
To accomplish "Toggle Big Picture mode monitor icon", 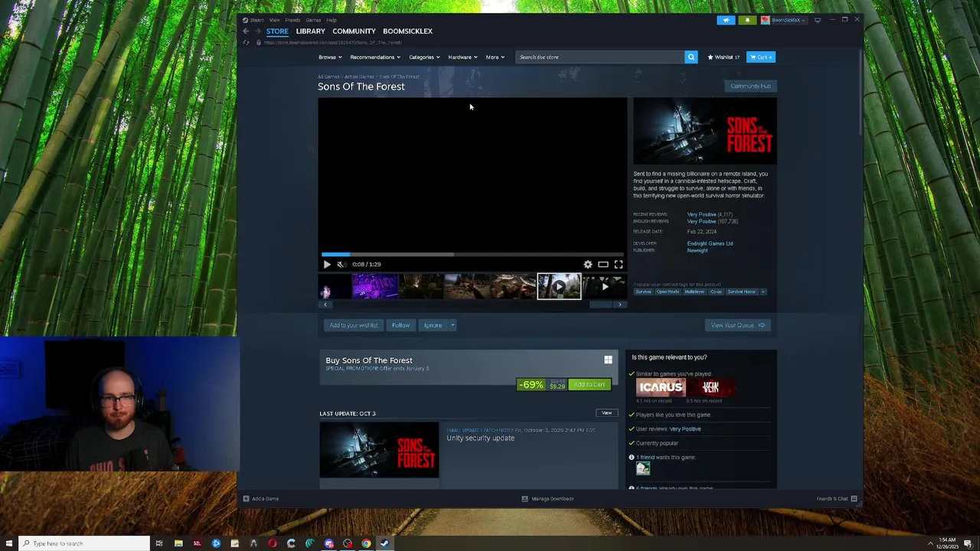I will tap(817, 20).
